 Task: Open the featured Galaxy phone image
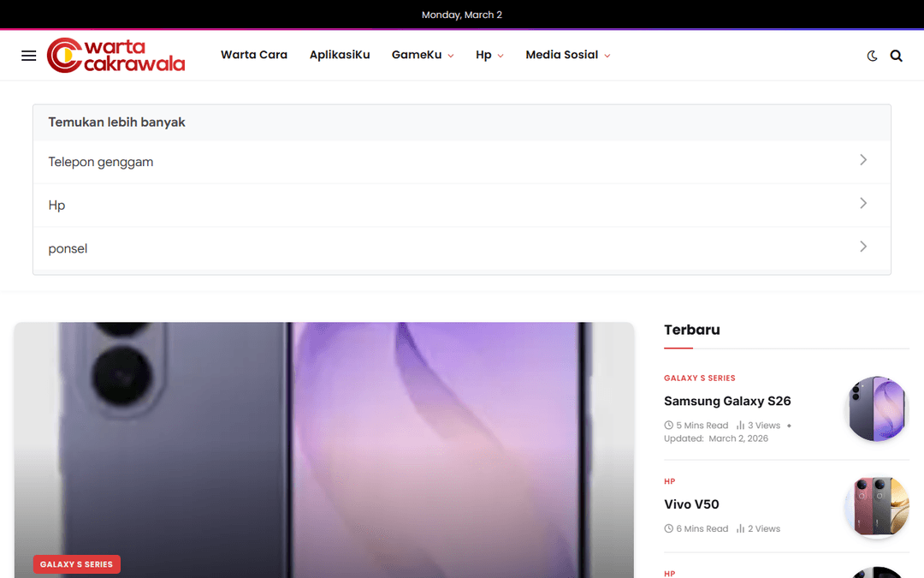pos(324,450)
